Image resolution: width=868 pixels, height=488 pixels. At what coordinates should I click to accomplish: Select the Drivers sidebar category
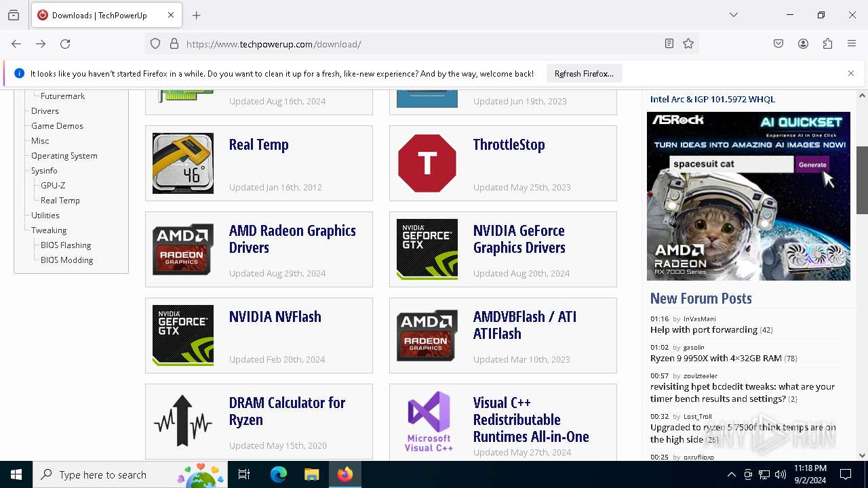coord(45,111)
